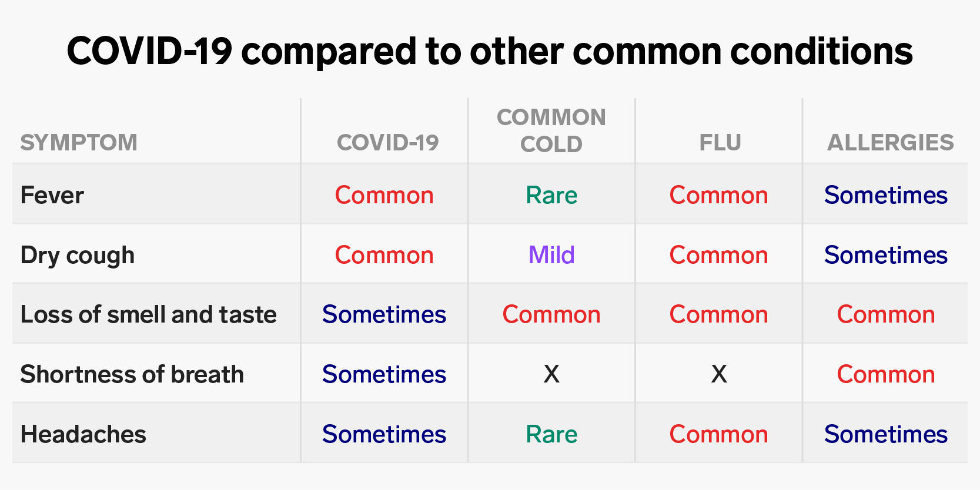Select the Headaches row label
The image size is (980, 490).
pyautogui.click(x=83, y=434)
